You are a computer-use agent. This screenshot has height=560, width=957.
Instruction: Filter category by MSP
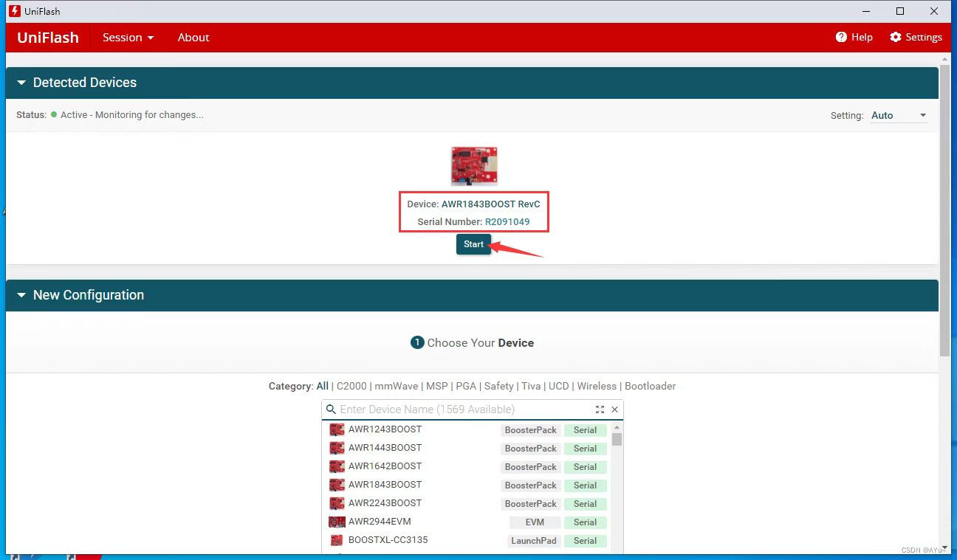437,386
